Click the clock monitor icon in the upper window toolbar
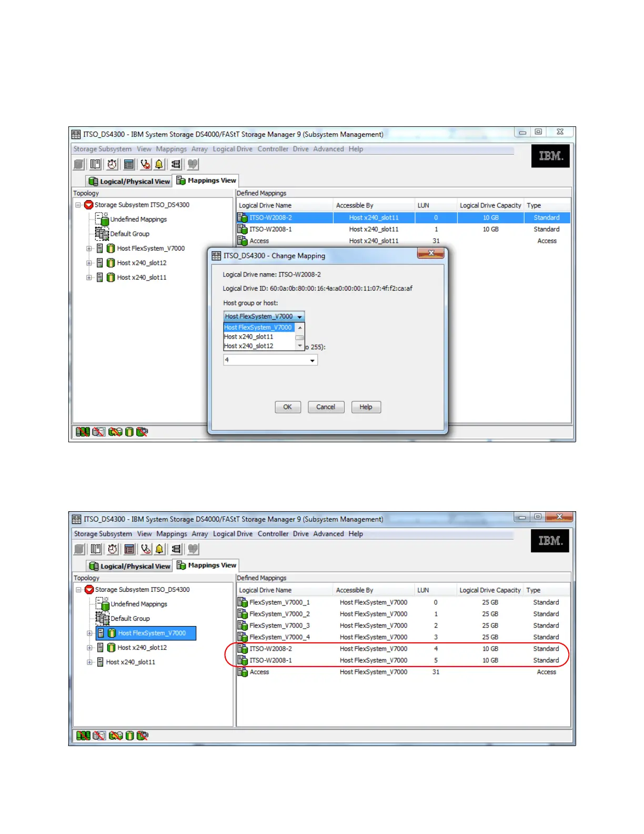The width and height of the screenshot is (644, 834). coord(112,164)
